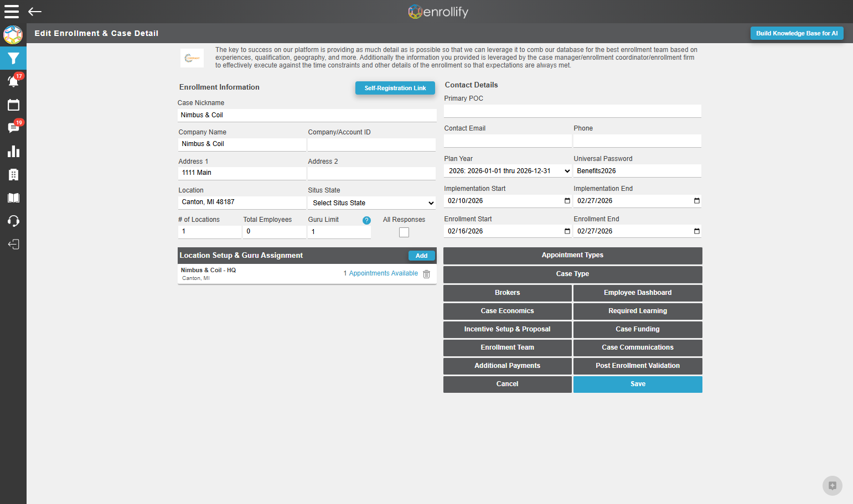Open Incentive Setup & Proposal
This screenshot has height=504, width=853.
508,330
